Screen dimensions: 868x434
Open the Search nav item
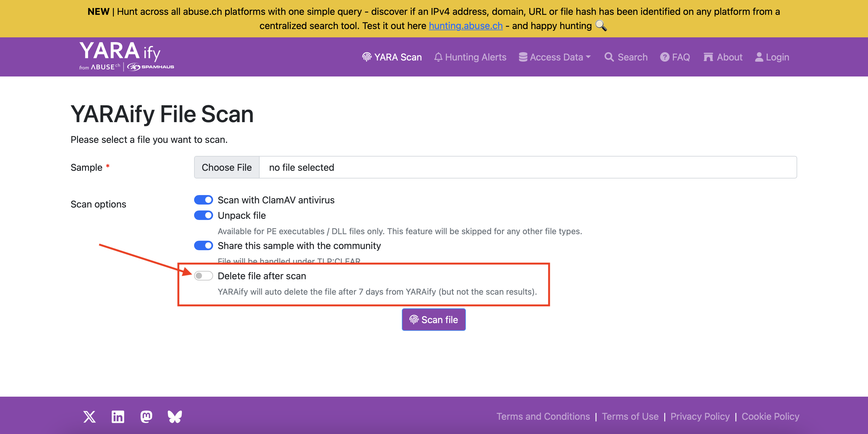(x=626, y=57)
